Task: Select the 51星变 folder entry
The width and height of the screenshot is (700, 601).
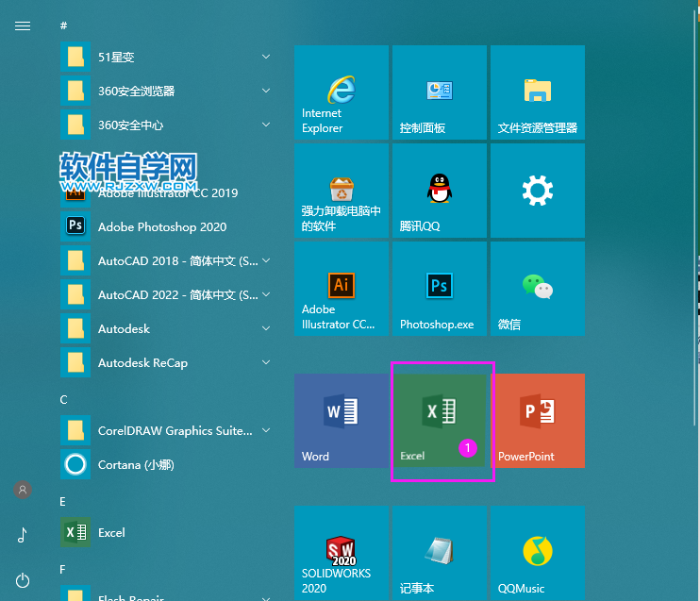Action: (166, 57)
